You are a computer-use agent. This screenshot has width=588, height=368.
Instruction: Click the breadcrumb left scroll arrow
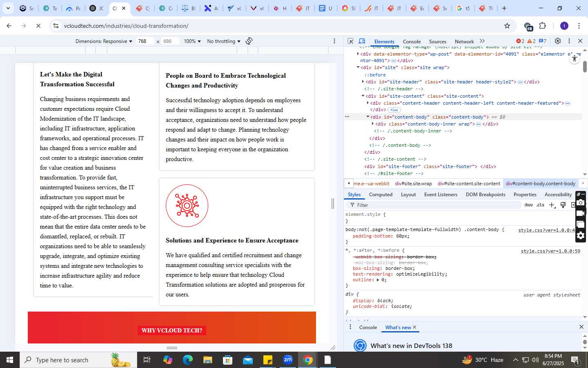[x=349, y=183]
